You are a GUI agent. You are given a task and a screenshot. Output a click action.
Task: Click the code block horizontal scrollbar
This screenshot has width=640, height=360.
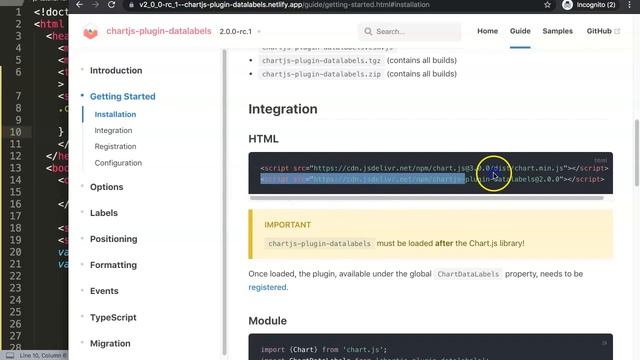pyautogui.click(x=427, y=198)
